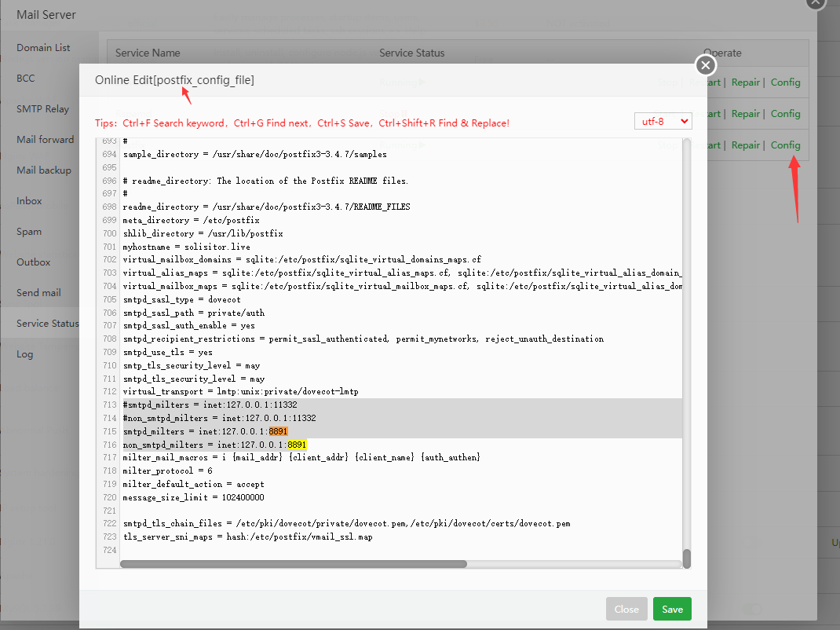Image resolution: width=840 pixels, height=630 pixels.
Task: Click line 722 smtpd_tls_chain_files line
Action: click(x=347, y=524)
